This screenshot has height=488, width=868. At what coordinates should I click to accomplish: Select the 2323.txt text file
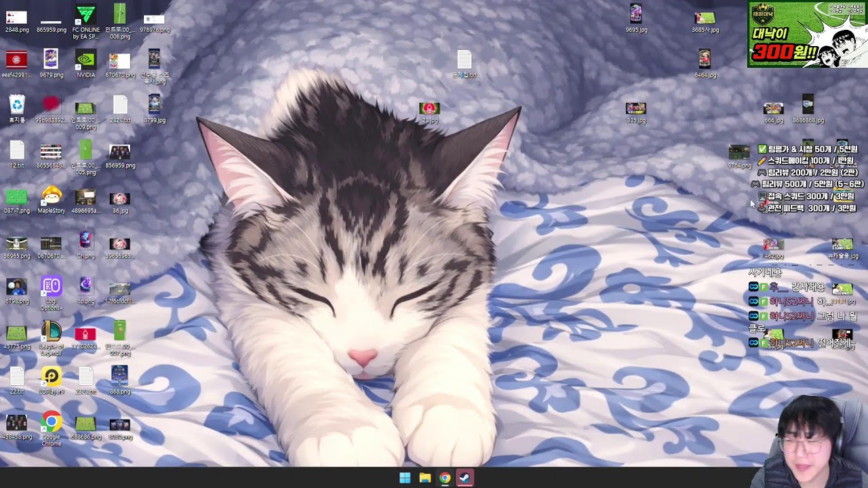(85, 378)
